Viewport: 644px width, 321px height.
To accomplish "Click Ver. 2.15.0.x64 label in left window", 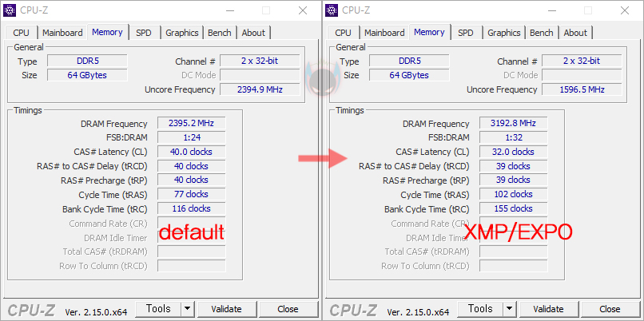I will [96, 312].
